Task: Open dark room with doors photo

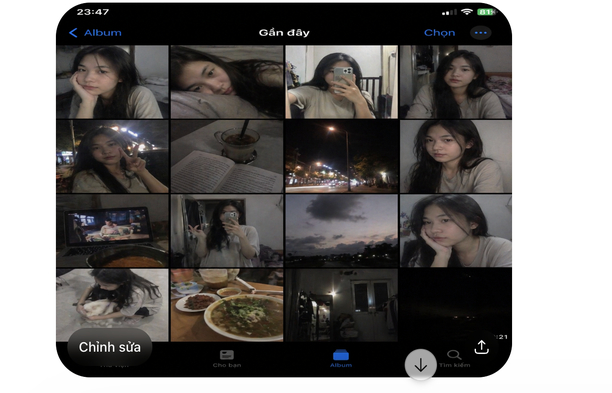Action: click(342, 305)
